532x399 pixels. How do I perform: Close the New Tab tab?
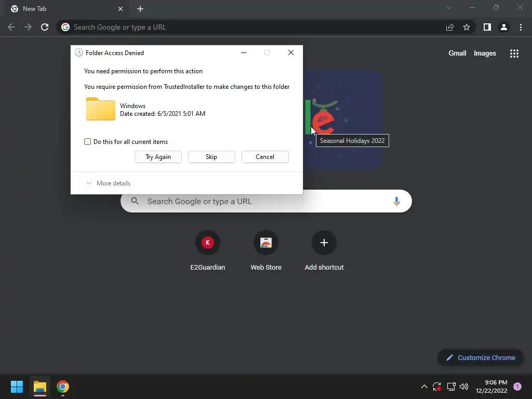121,9
